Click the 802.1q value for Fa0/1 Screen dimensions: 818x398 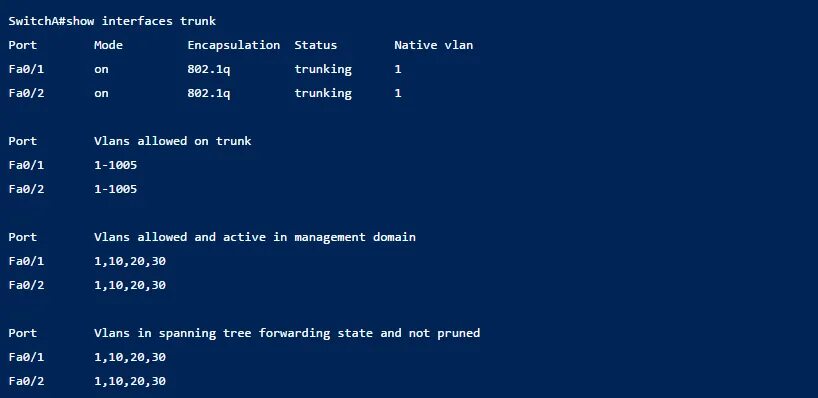point(209,69)
